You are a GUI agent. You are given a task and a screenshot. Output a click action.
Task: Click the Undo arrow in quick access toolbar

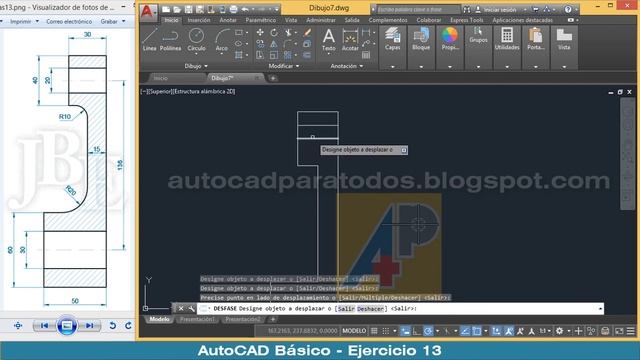click(245, 9)
